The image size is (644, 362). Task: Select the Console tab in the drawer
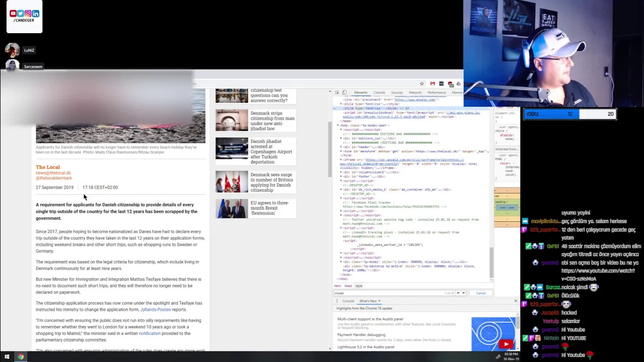click(348, 301)
